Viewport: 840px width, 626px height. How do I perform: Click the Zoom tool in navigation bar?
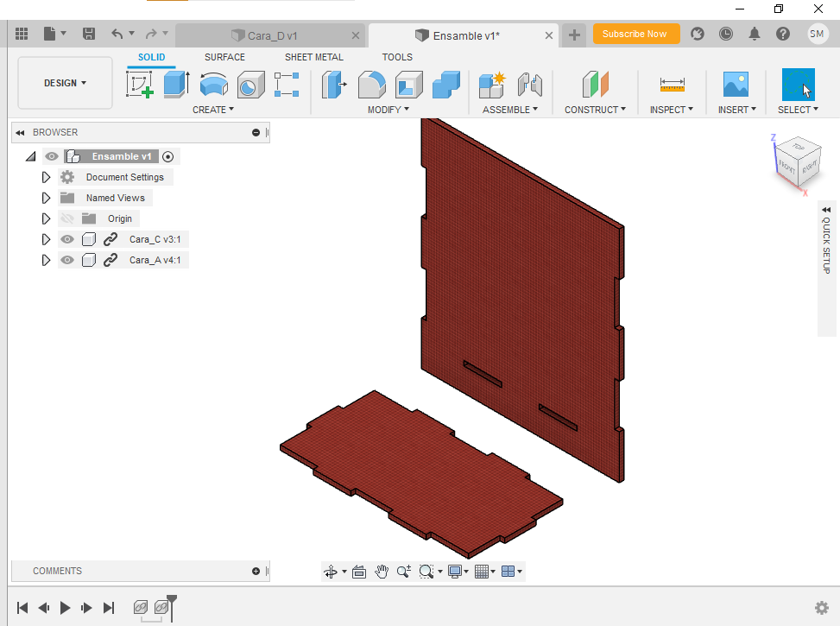(404, 572)
